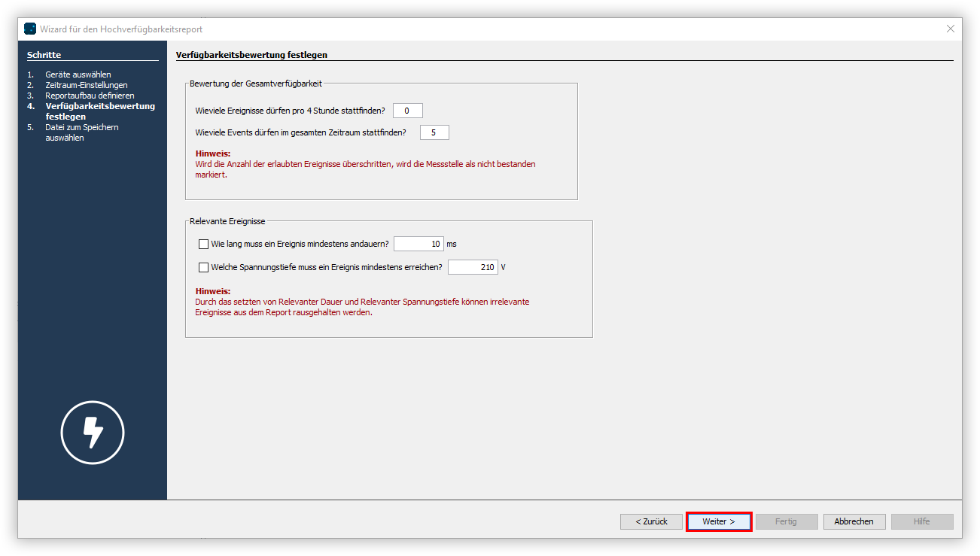Select step 'Geräte auswählen'
Screen dimensions: 980x556
(76, 74)
